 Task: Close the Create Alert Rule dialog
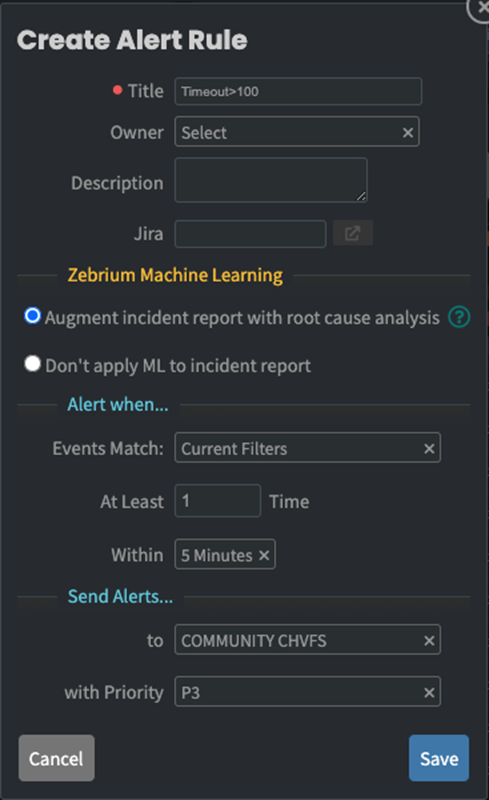(481, 8)
